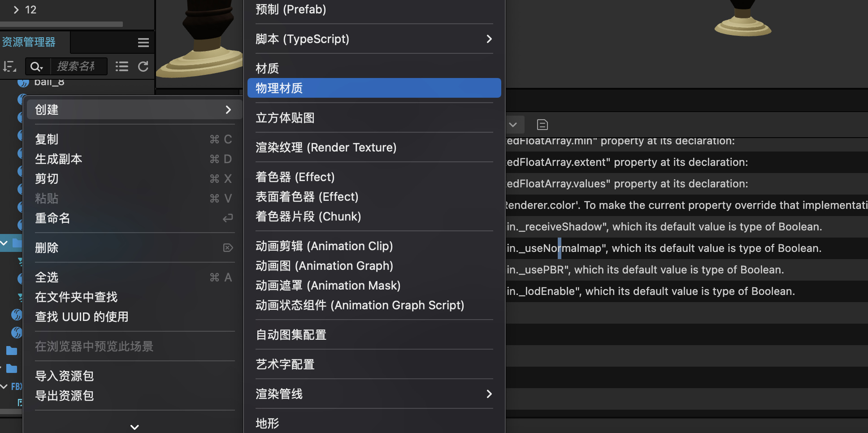Screen dimensions: 868x433
Task: Click the search type magnifier icon
Action: 36,67
